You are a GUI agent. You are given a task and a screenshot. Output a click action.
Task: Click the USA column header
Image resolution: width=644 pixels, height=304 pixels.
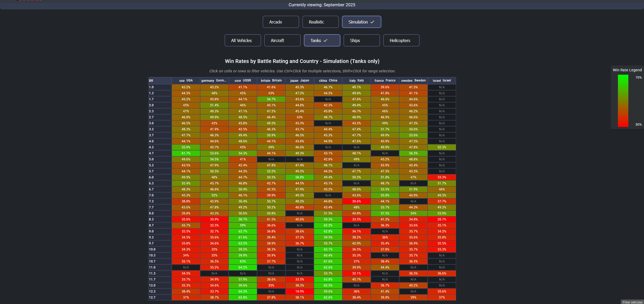pyautogui.click(x=186, y=80)
